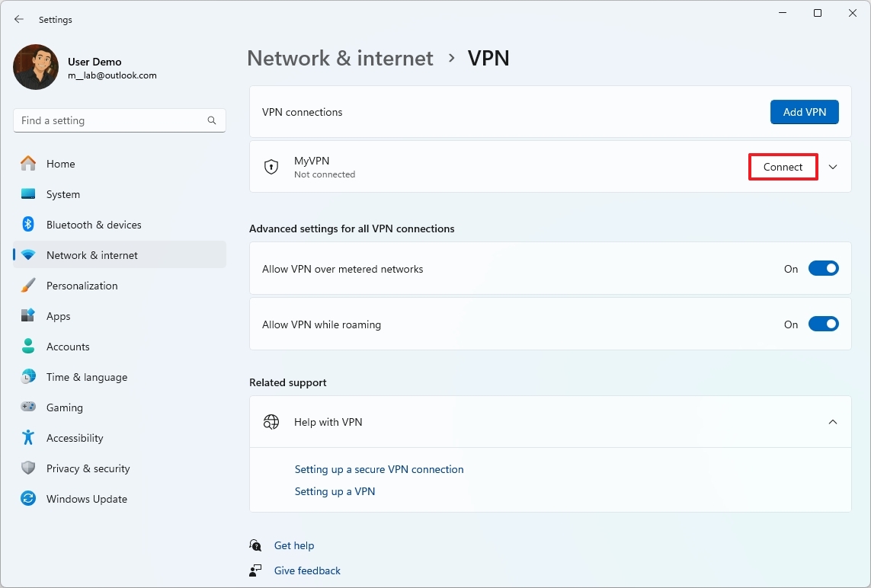Image resolution: width=871 pixels, height=588 pixels.
Task: Open Setting up a secure VPN connection
Action: click(379, 469)
